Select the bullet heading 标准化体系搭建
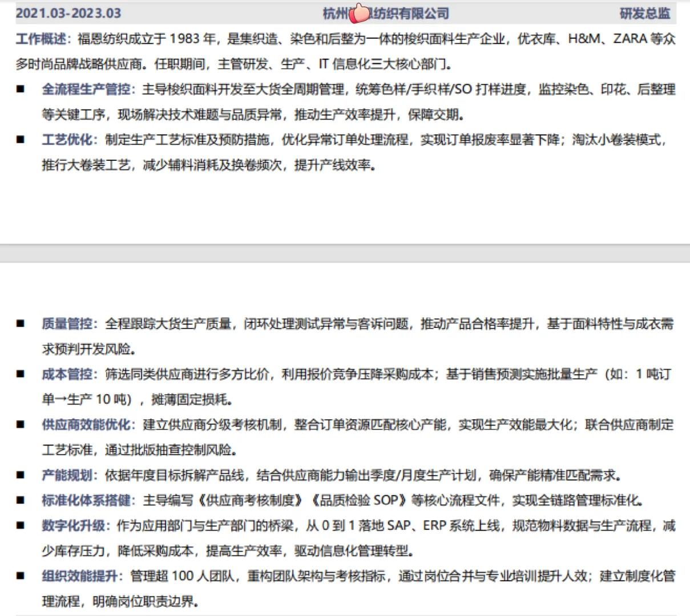Viewport: 690px width, 616px height. 86,501
